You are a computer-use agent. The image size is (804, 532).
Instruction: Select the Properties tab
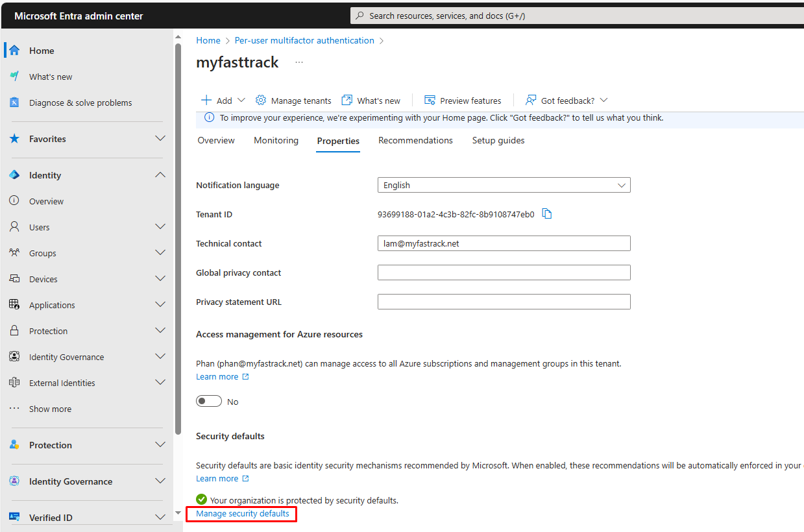pos(338,141)
